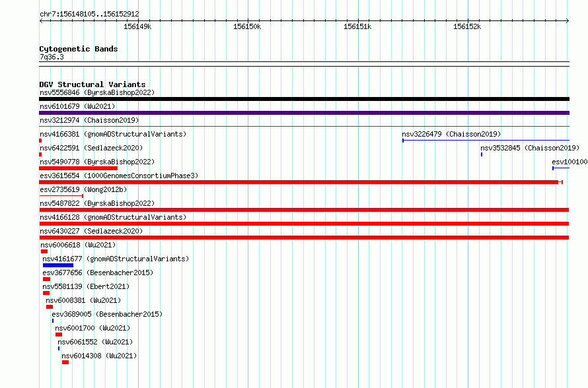This screenshot has width=588, height=388.
Task: Open esv3615654 (1000GenomesConsortiumPhase3) label
Action: [x=119, y=176]
